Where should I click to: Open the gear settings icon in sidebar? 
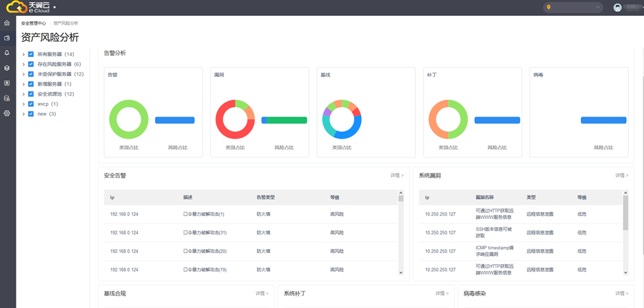click(7, 112)
